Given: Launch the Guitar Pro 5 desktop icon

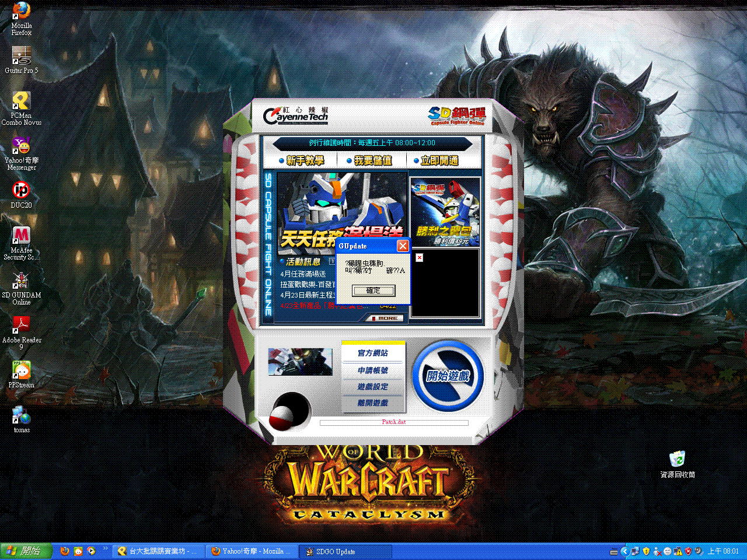Looking at the screenshot, I should (22, 60).
